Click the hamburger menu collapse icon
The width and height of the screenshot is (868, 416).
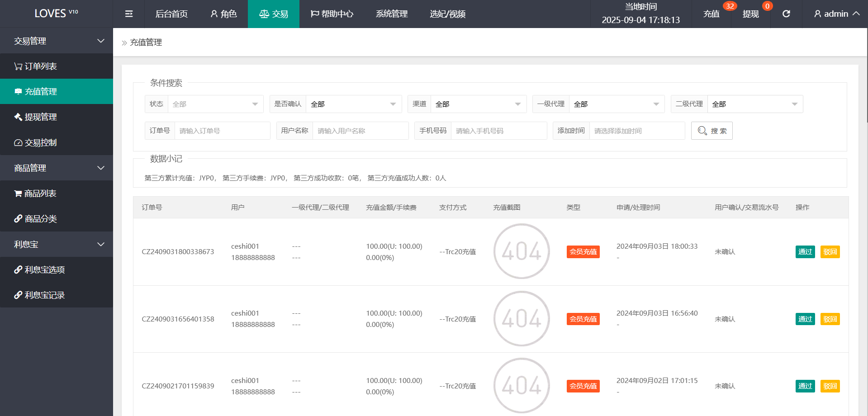129,14
